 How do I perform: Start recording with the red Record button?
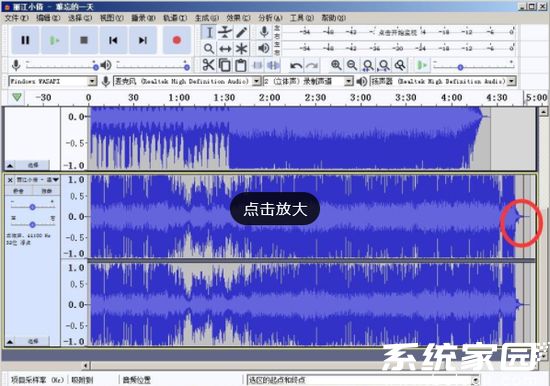pyautogui.click(x=177, y=40)
